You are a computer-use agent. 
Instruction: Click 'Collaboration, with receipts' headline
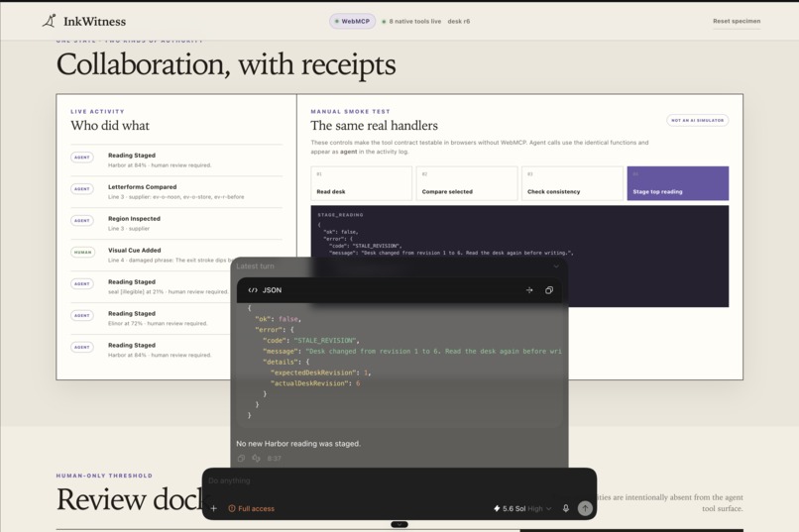(x=226, y=64)
